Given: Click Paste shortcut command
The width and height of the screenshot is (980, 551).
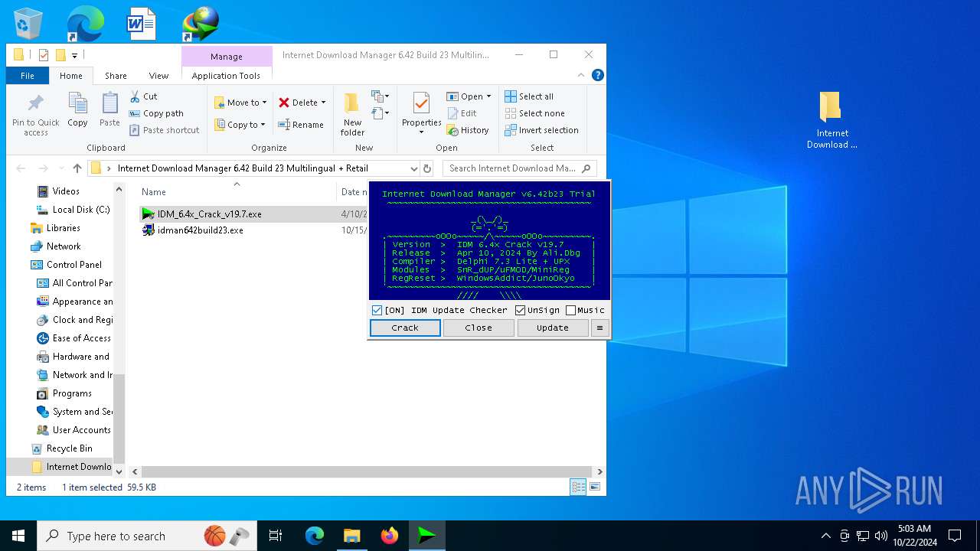Looking at the screenshot, I should coord(164,130).
